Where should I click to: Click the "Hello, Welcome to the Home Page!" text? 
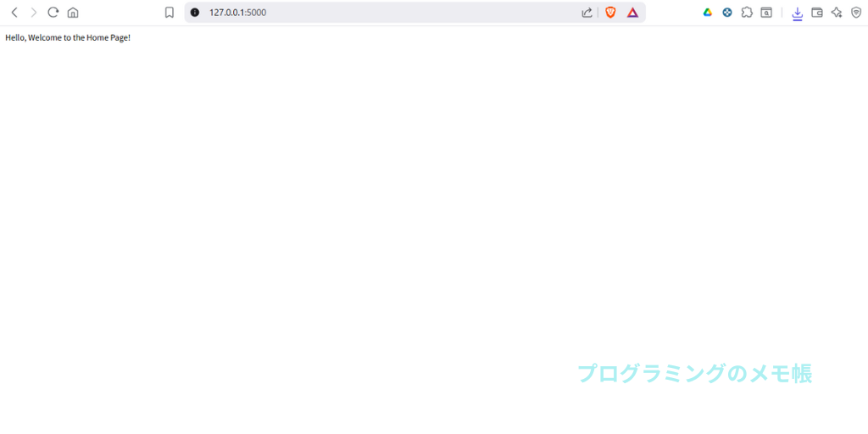tap(68, 37)
